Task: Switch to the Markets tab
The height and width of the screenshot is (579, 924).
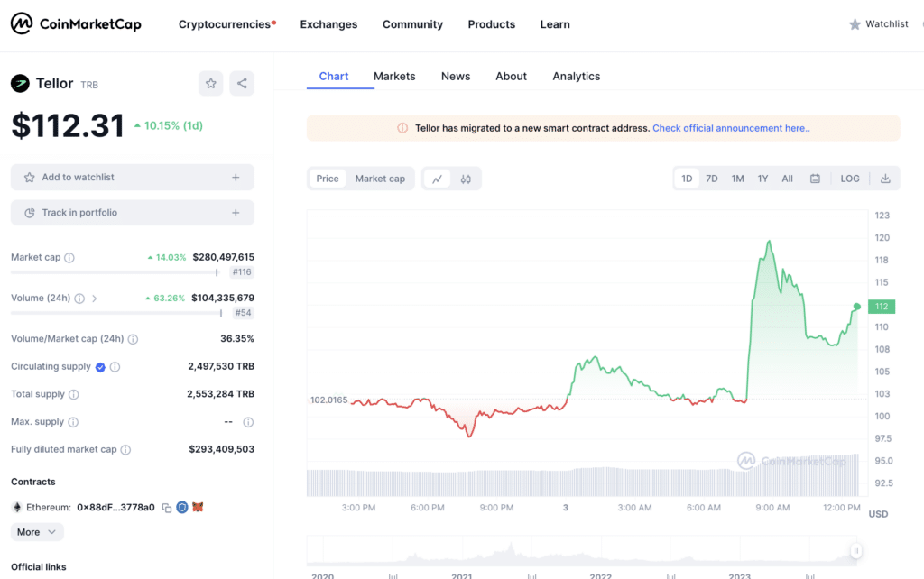Action: click(394, 76)
